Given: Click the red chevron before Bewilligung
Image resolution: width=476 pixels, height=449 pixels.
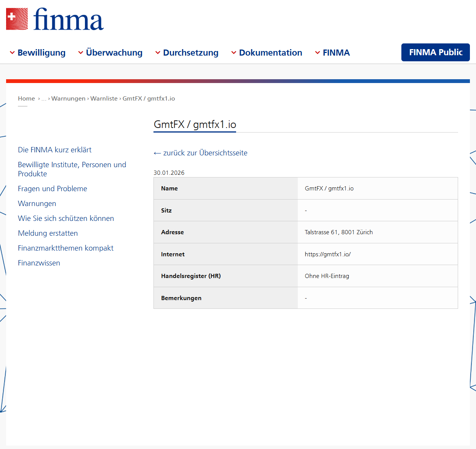Looking at the screenshot, I should point(12,53).
